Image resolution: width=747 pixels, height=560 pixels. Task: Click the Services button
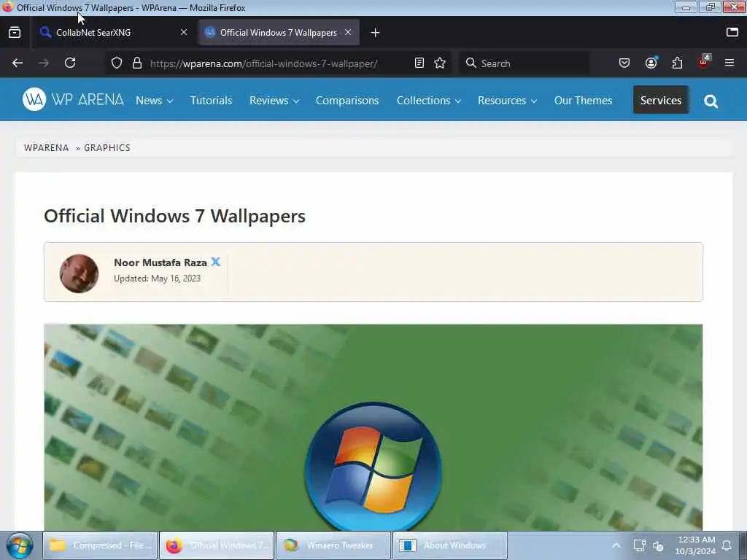tap(661, 100)
